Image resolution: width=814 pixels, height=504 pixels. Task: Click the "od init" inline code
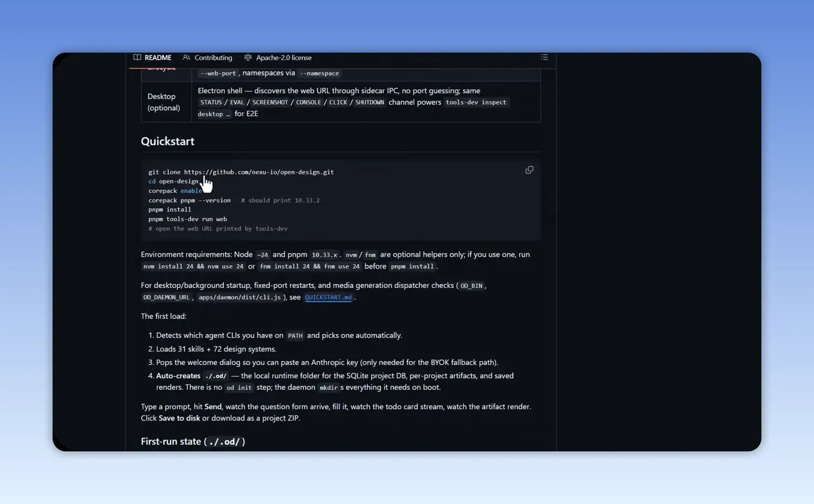(239, 388)
